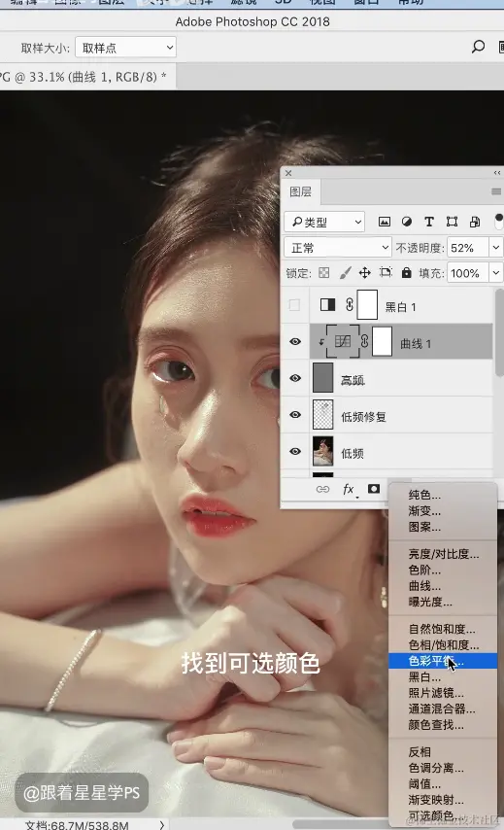This screenshot has height=830, width=504.
Task: Choose 阈值... menu item
Action: [x=443, y=783]
